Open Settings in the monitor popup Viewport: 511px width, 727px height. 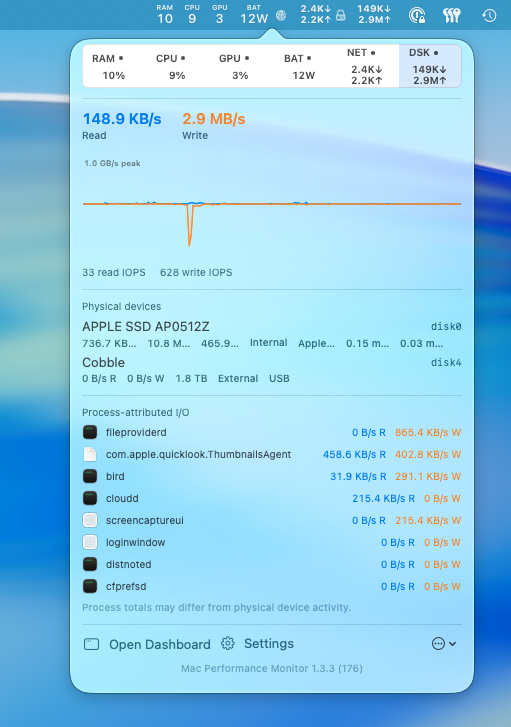(x=257, y=644)
